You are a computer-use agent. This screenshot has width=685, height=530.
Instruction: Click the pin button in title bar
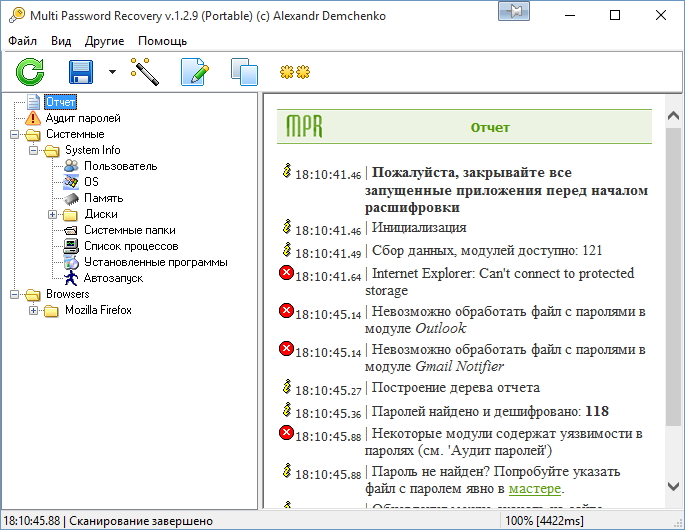point(514,10)
